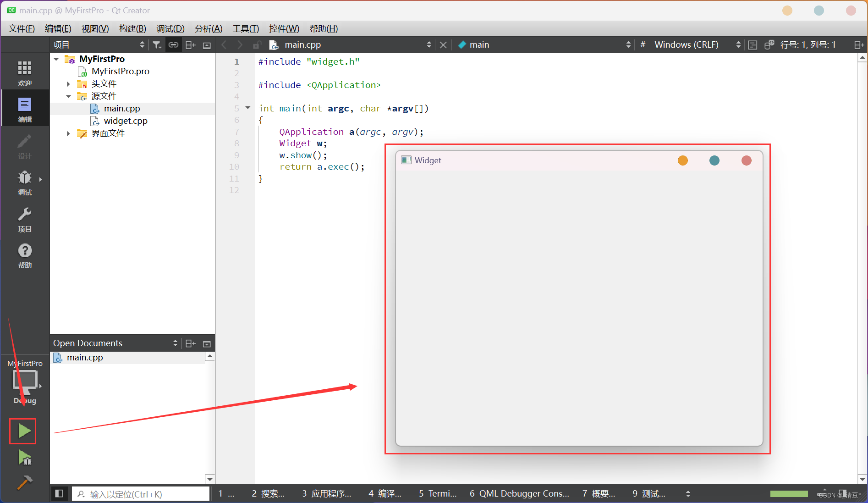Open the Help (帮助) mode
Screen dimensions: 868x503
coord(25,256)
